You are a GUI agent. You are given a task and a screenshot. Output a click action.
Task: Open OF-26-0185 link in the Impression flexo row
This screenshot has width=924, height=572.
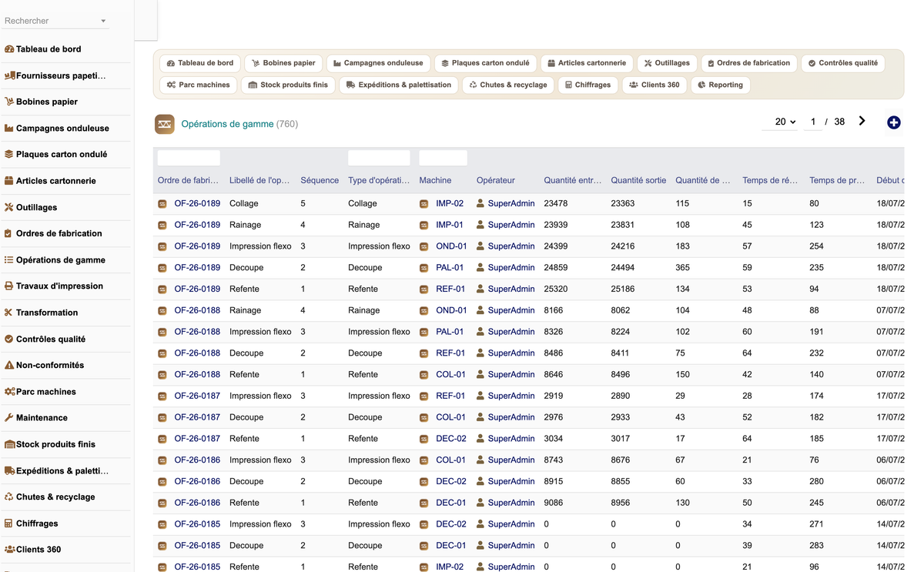[197, 523]
